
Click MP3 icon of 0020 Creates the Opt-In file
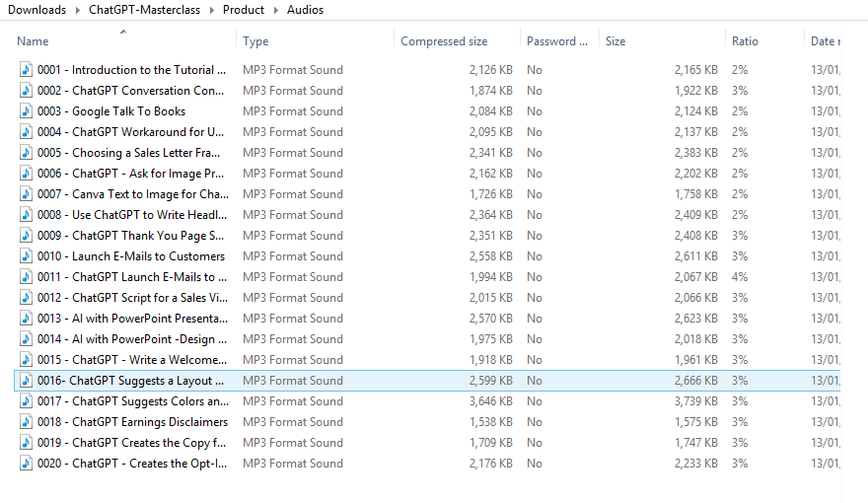coord(26,464)
